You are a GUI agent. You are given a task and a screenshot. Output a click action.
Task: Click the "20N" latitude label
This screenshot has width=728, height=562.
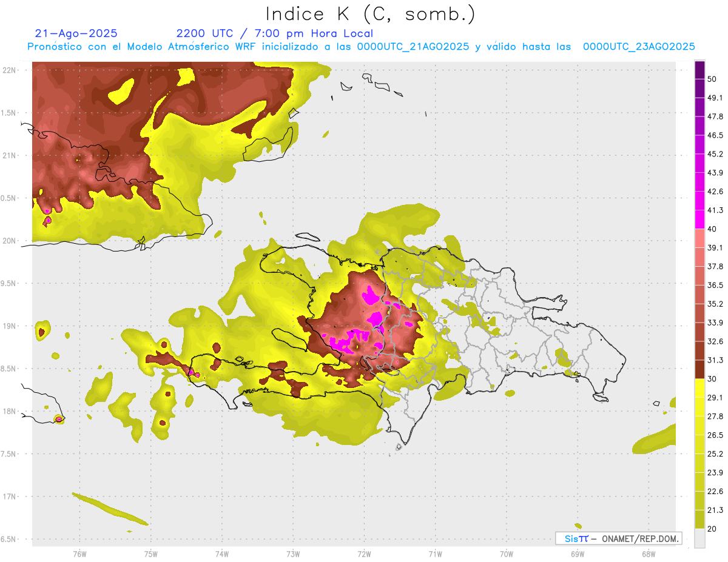tap(10, 241)
